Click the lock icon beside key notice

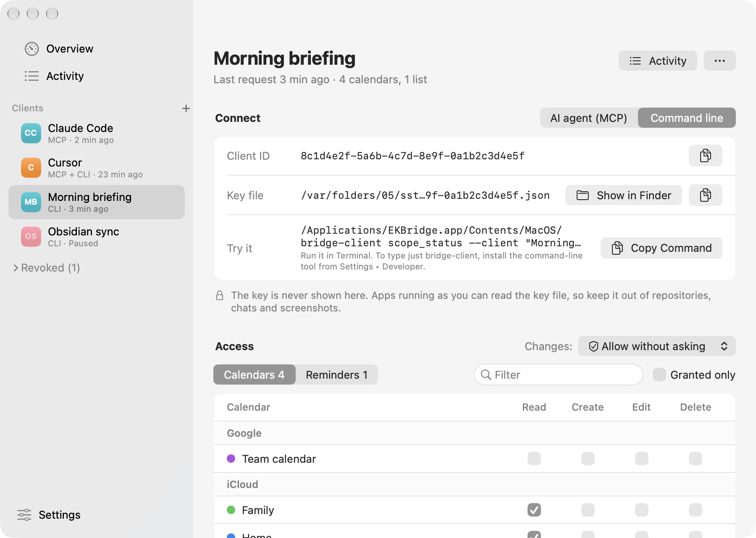(220, 295)
